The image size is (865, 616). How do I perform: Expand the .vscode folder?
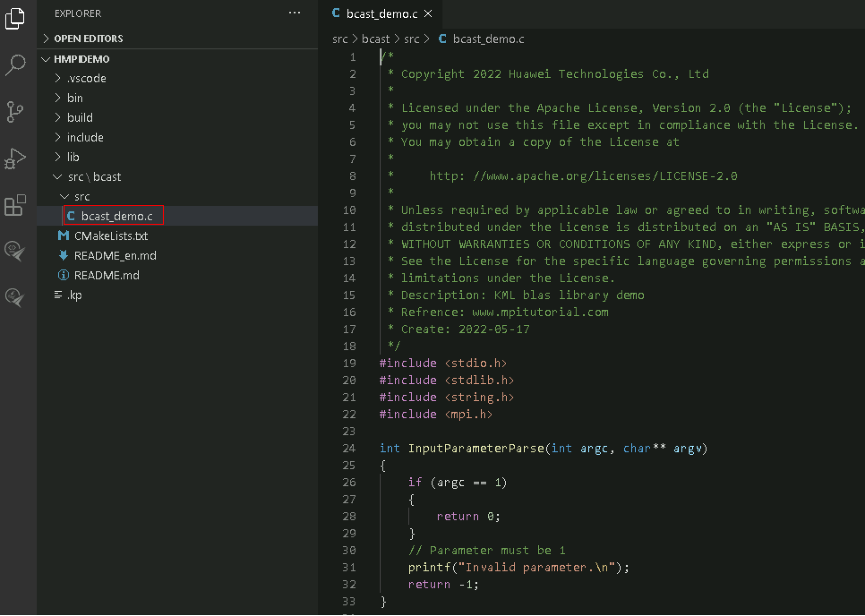click(x=86, y=79)
